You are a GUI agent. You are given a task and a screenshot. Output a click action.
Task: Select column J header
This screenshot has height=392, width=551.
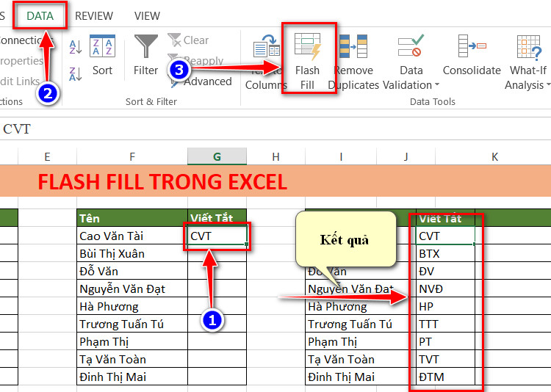(406, 156)
